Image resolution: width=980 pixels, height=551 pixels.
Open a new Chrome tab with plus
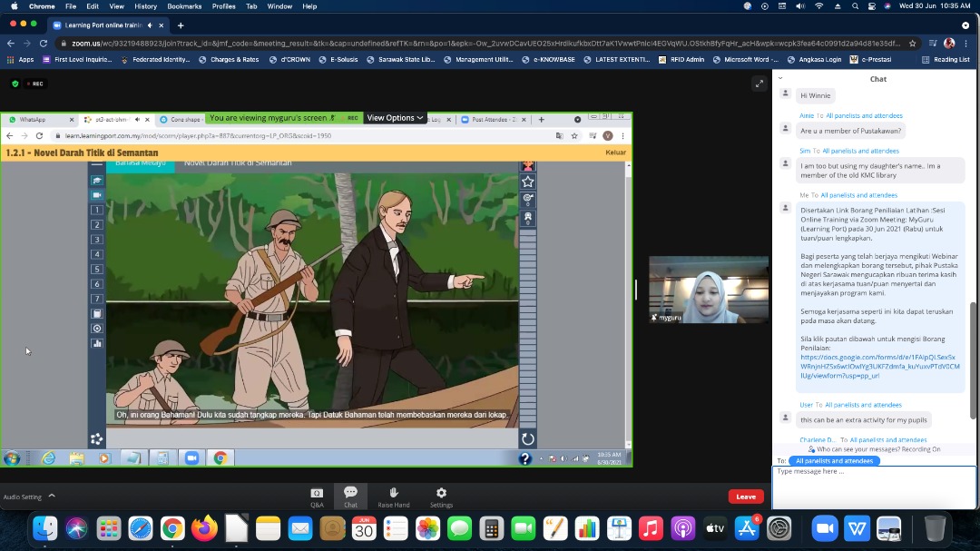(181, 25)
